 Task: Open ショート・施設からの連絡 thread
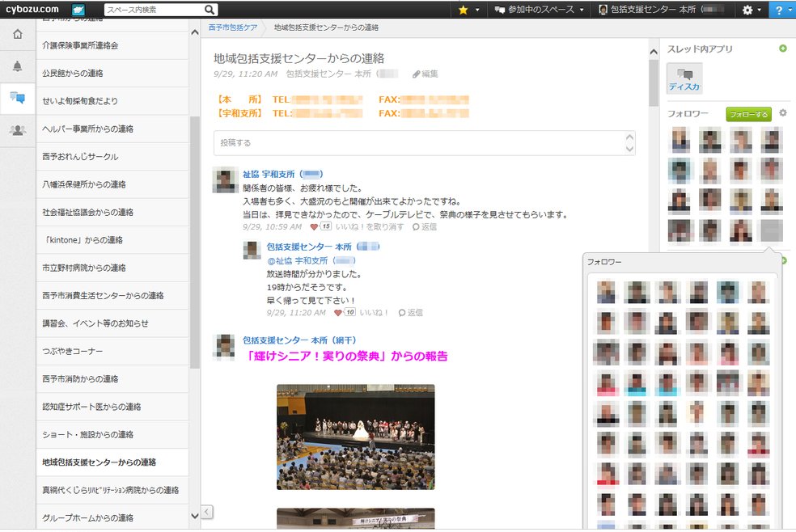coord(112,435)
